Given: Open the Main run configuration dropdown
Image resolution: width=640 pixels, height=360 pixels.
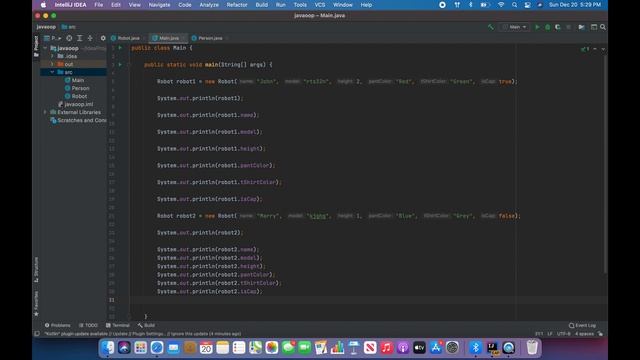Looking at the screenshot, I should pos(515,27).
